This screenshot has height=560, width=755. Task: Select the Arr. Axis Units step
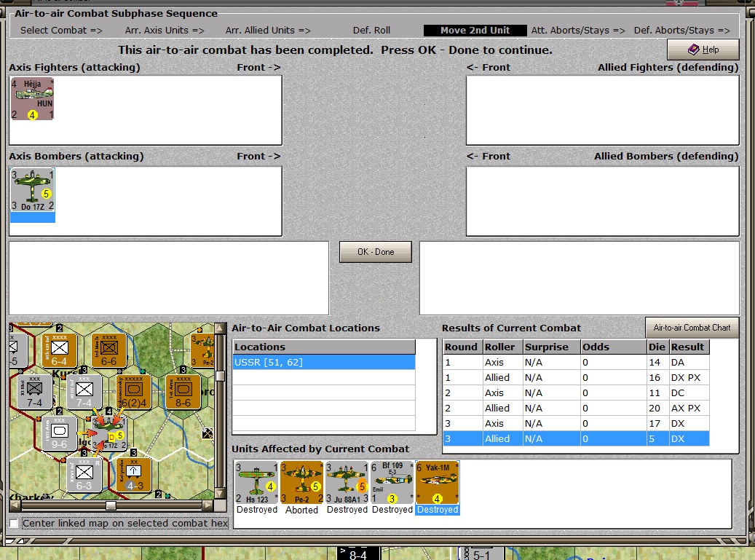point(165,31)
